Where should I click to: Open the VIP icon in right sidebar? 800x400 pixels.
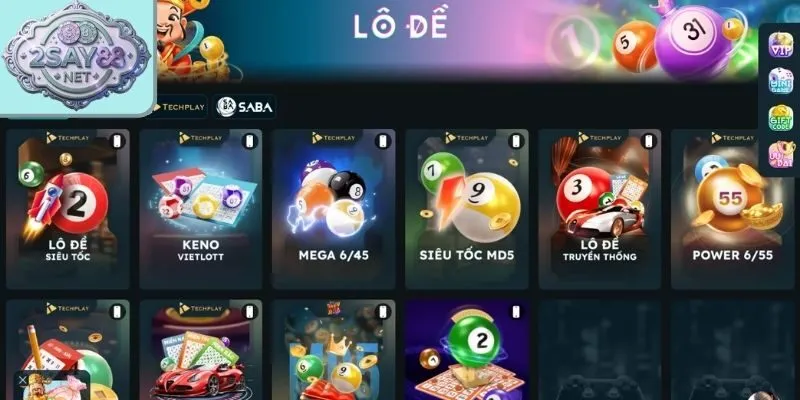[x=781, y=45]
